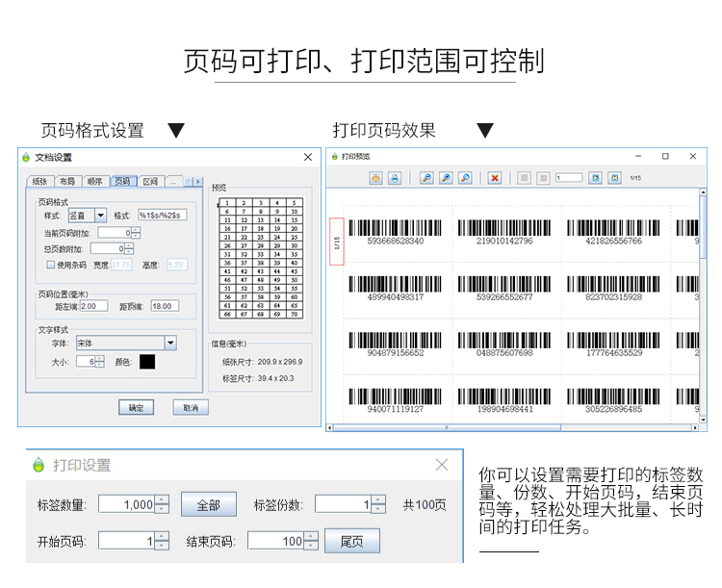
Task: Open the black 颜色 color swatch
Action: (x=147, y=362)
